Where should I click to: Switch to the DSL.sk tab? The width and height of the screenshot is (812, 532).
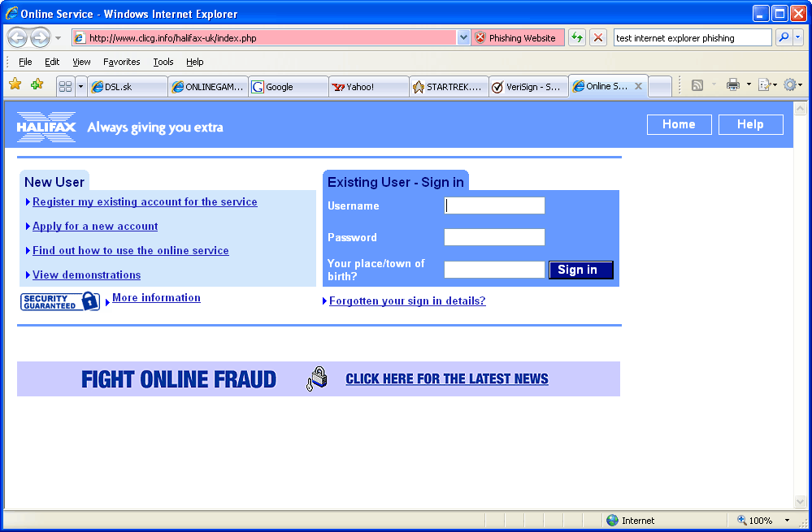(x=128, y=86)
